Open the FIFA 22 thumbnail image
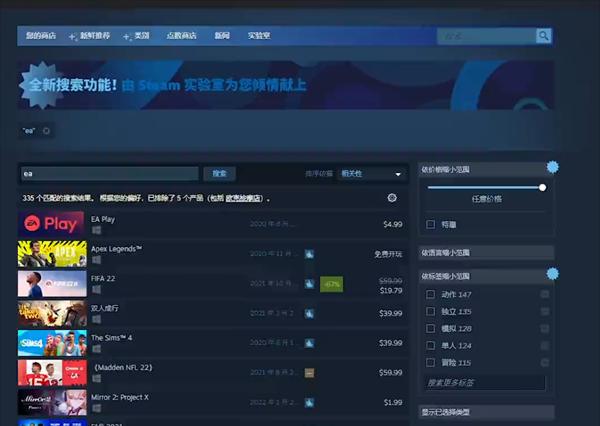 coord(52,284)
